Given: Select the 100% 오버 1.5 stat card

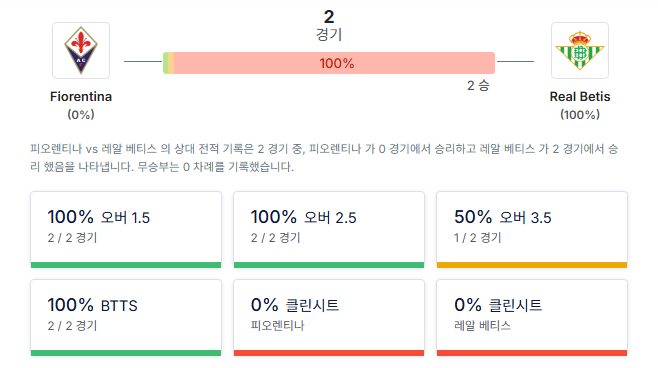Looking at the screenshot, I should click(126, 230).
